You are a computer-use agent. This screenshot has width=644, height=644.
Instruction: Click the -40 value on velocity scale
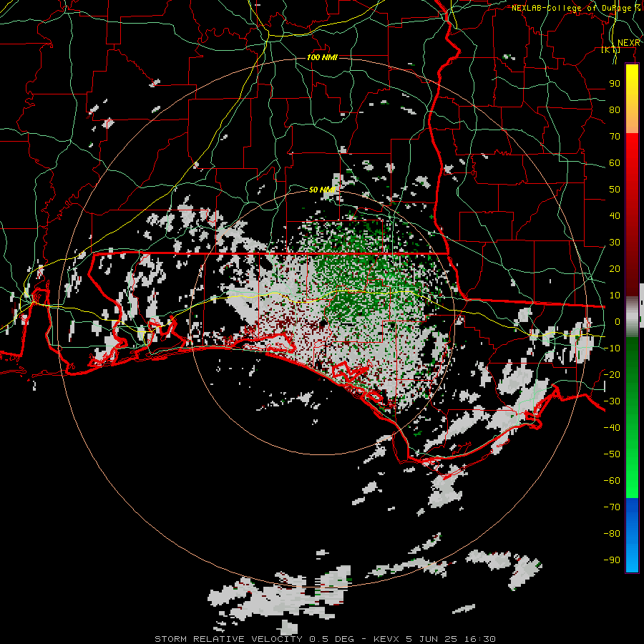click(612, 428)
